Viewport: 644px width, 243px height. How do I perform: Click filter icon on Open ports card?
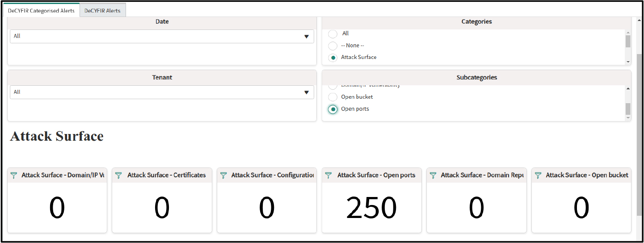click(329, 175)
